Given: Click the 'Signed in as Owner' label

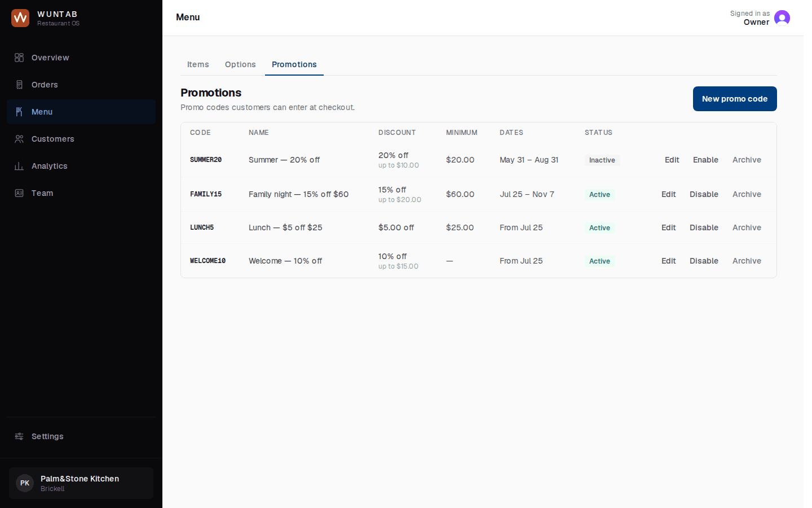Looking at the screenshot, I should tap(750, 18).
